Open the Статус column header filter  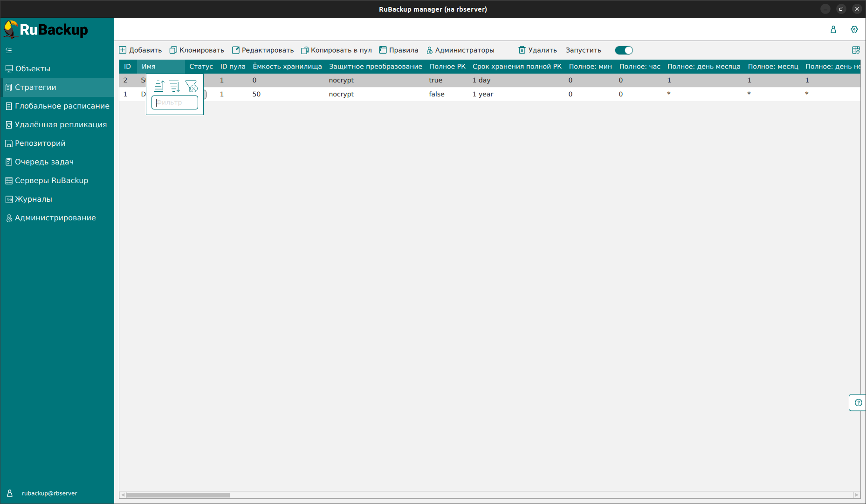click(x=201, y=67)
